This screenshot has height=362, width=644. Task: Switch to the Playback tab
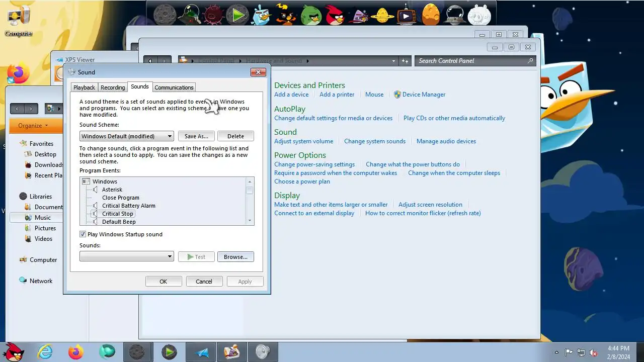(84, 87)
